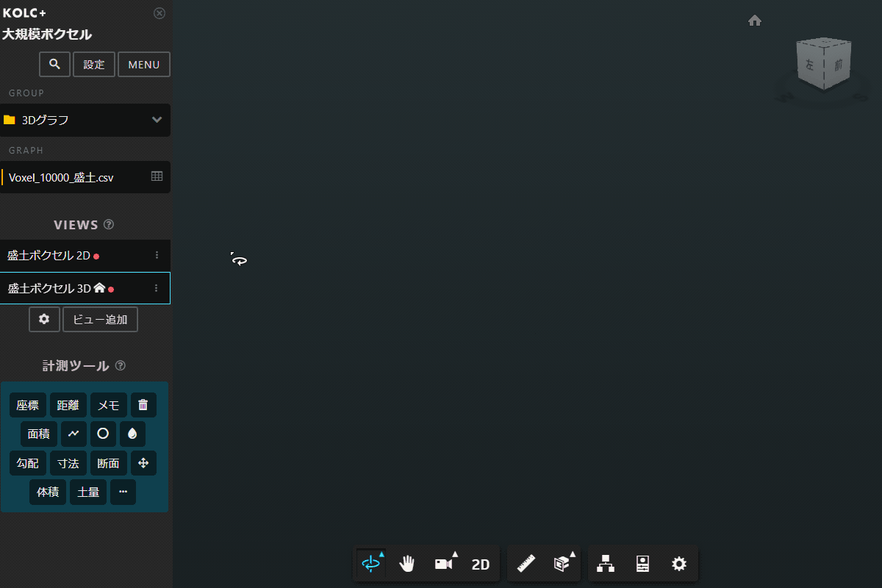Open the data table icon for Voxel_10000_盛土.csv
The height and width of the screenshot is (588, 882).
point(157,176)
